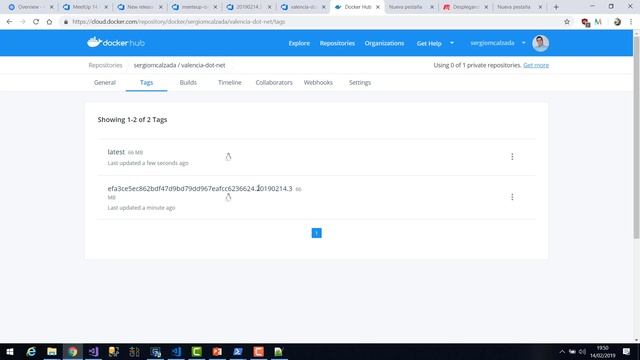
Task: Open the Collaborators tab
Action: coord(274,82)
